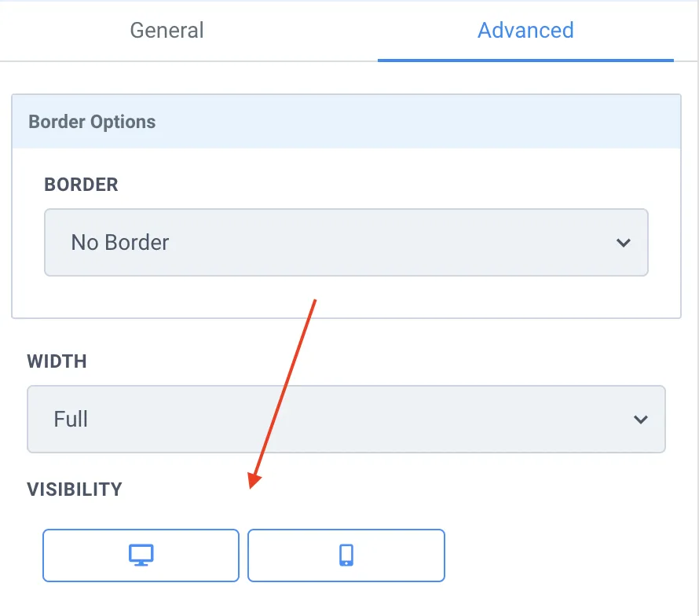This screenshot has width=699, height=616.
Task: Click the desktop monitor icon
Action: pyautogui.click(x=141, y=555)
